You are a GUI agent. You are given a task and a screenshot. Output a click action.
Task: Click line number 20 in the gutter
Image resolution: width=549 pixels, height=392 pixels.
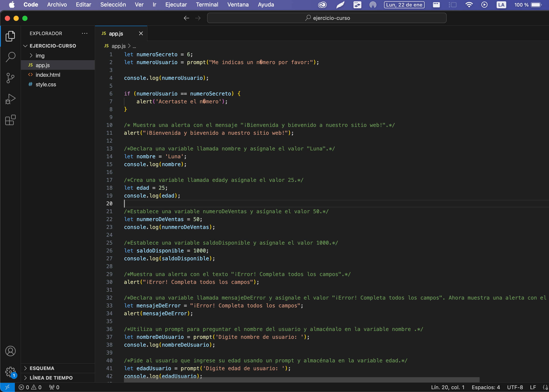click(109, 203)
